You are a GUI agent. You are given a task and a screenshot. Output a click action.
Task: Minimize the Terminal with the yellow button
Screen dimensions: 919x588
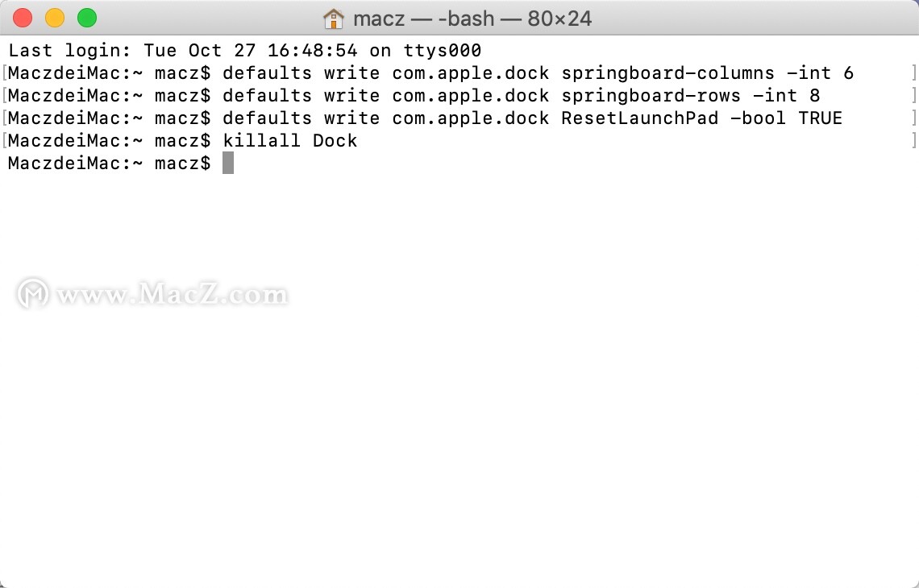point(55,19)
